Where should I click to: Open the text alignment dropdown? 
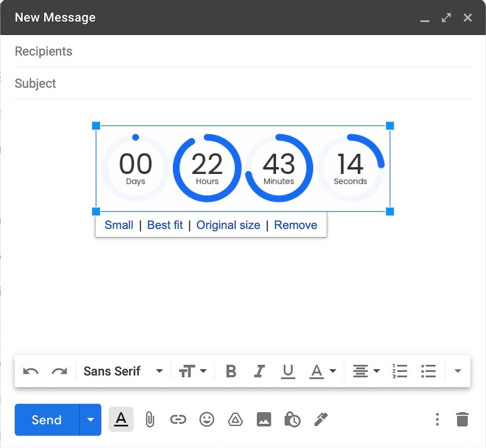(x=366, y=371)
